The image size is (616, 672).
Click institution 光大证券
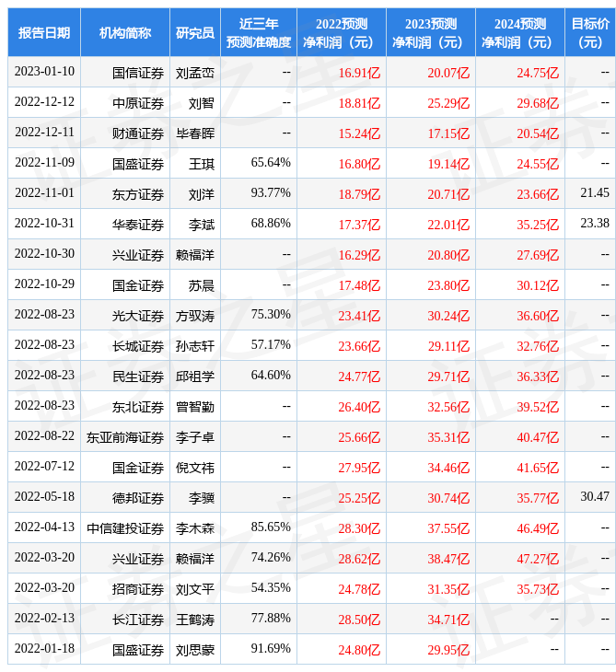(x=138, y=317)
